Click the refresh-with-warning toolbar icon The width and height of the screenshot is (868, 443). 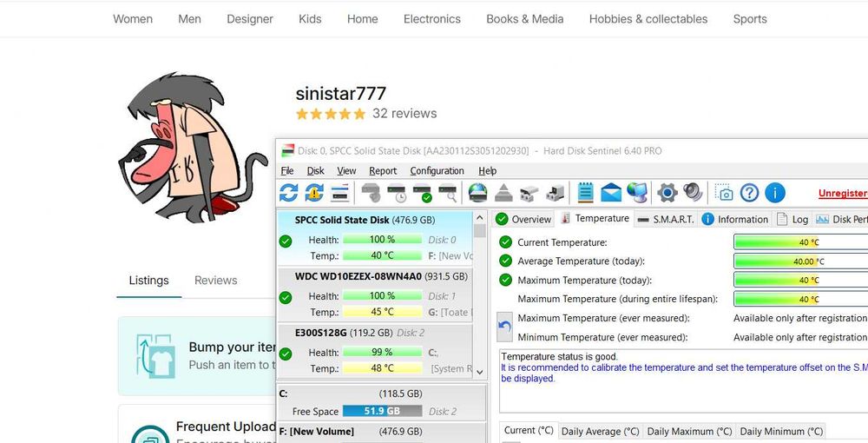tap(314, 193)
